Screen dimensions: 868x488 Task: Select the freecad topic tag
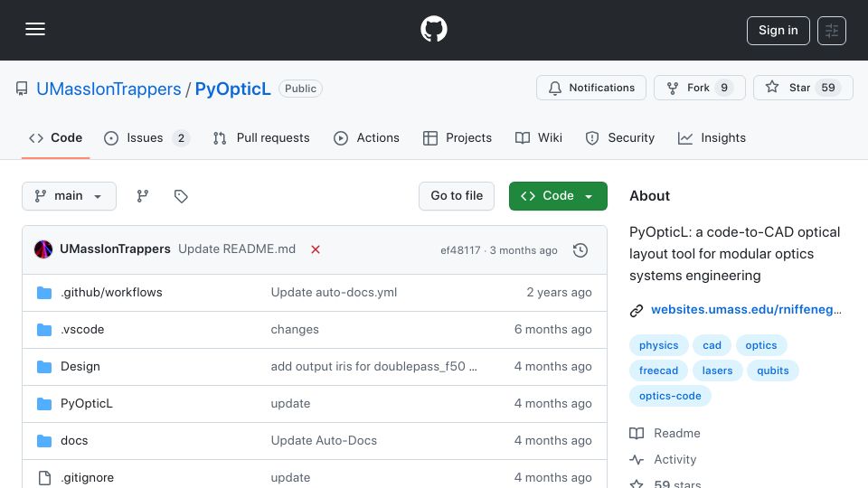659,371
